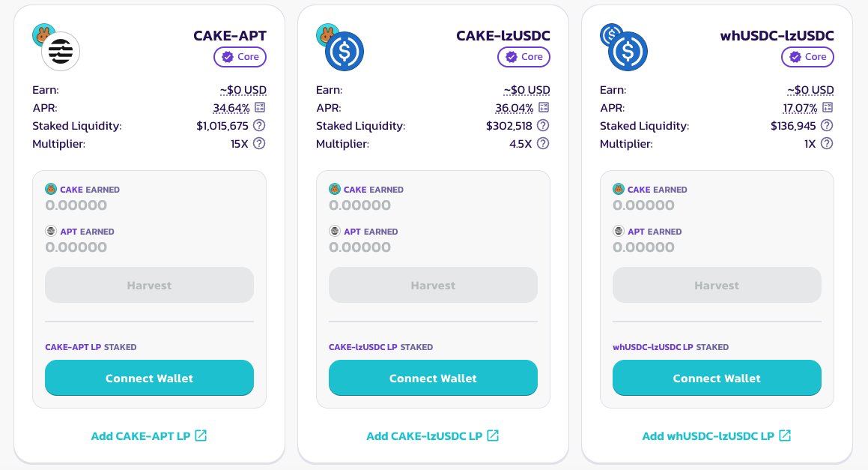Click Staked Liquidity help icon on whUSDC-lzUSDC
The width and height of the screenshot is (868, 470).
(827, 126)
